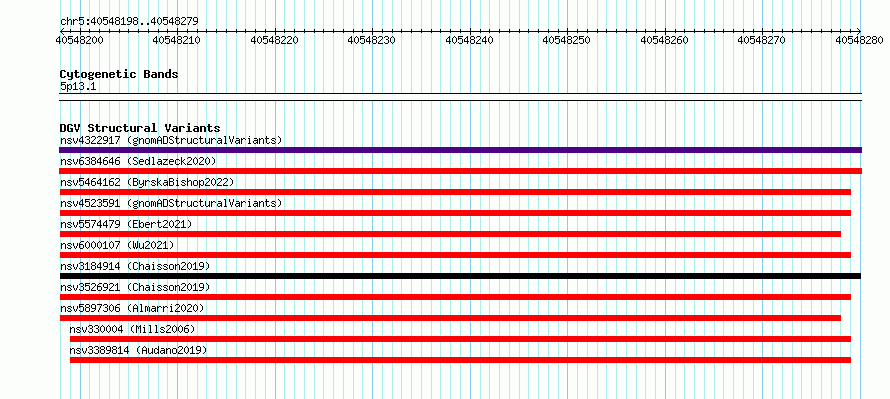The height and width of the screenshot is (399, 890).
Task: Open nsv6000107 (Wu2021) label
Action: [x=117, y=245]
